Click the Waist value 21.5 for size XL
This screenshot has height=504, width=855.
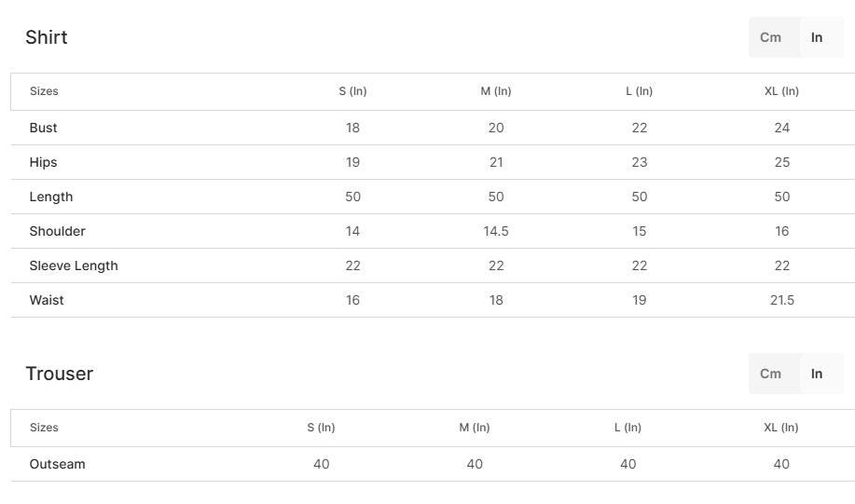coord(781,300)
